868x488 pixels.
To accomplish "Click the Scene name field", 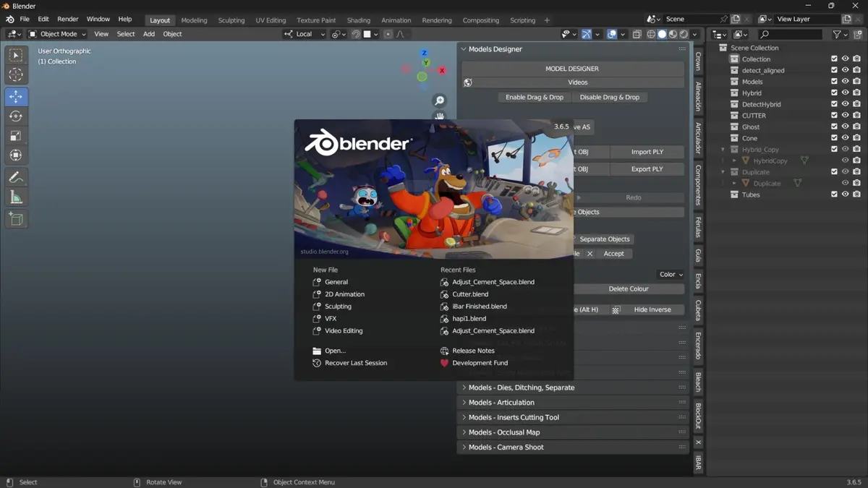I will [691, 19].
